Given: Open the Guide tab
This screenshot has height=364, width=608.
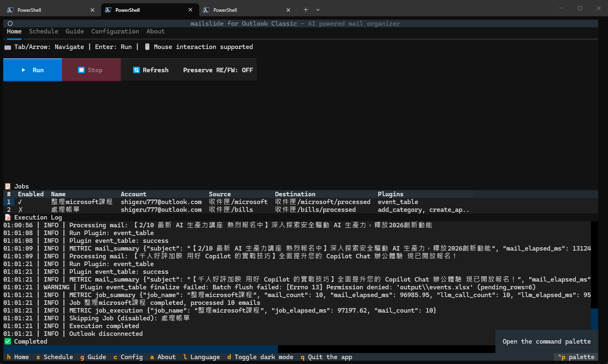Looking at the screenshot, I should [75, 31].
